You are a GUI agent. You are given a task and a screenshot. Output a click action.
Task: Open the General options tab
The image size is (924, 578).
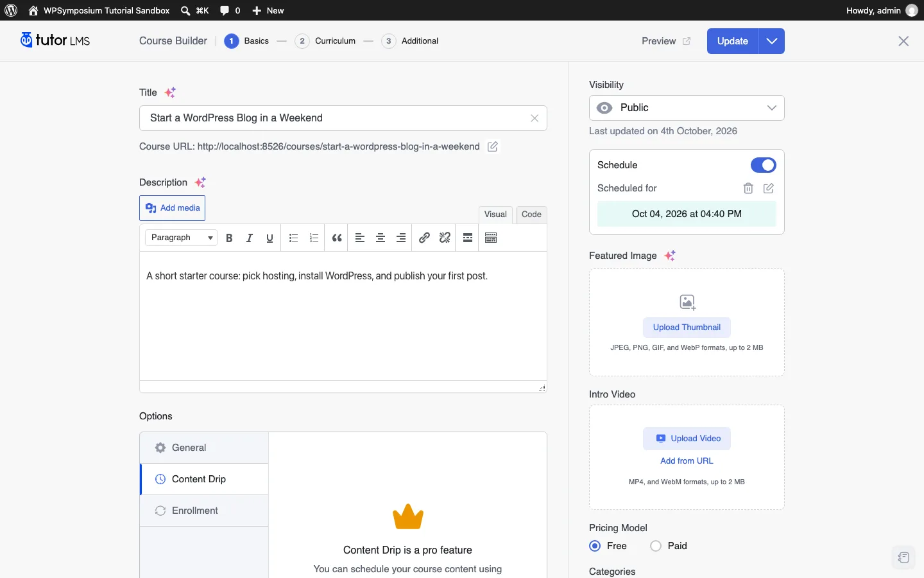(x=204, y=448)
